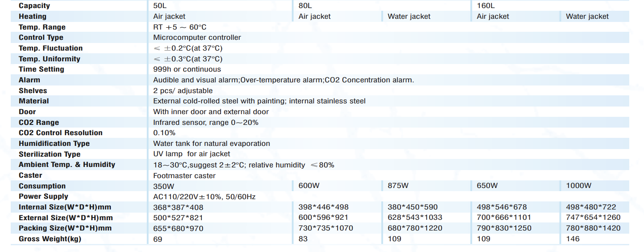Select "Water tank for natural evaporation" text
The width and height of the screenshot is (644, 252).
(212, 144)
